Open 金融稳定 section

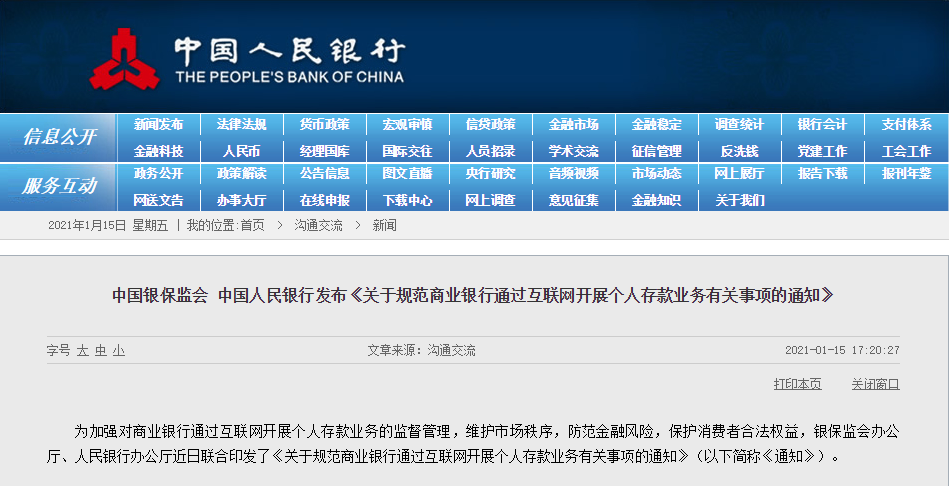[x=656, y=125]
